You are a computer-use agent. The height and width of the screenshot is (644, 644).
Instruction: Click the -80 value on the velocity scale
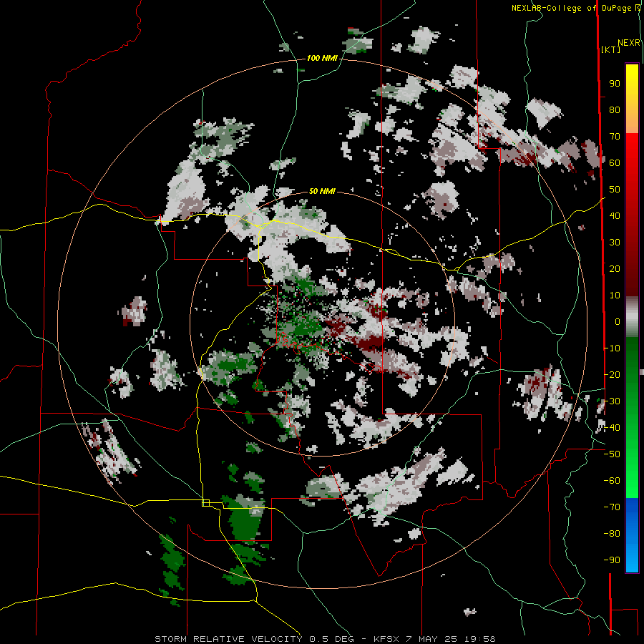[612, 534]
